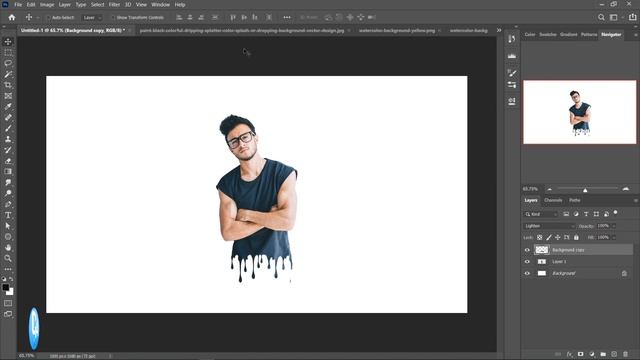Select the Horizontal Type tool
This screenshot has width=640, height=360.
pyautogui.click(x=8, y=215)
